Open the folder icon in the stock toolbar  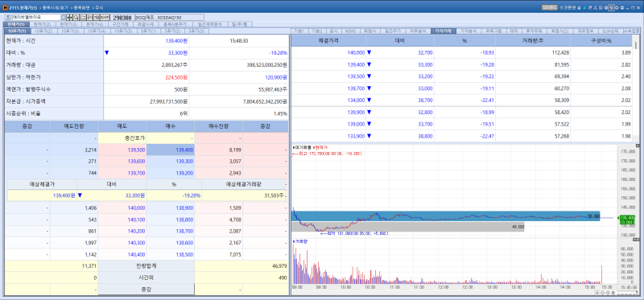coord(83,18)
